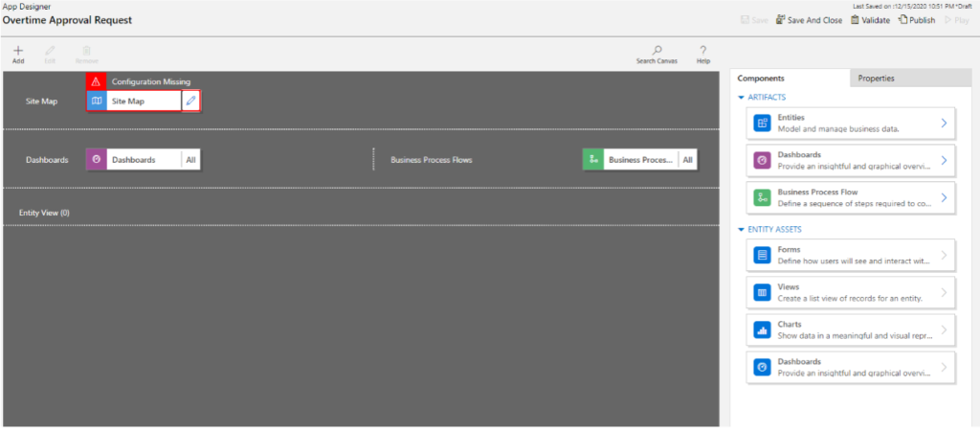
Task: Publish the app
Action: (917, 20)
